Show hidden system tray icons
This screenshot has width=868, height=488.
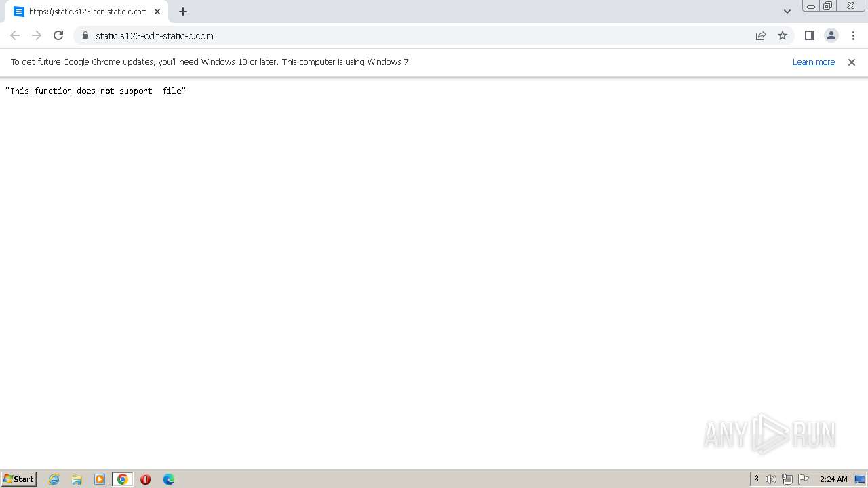click(x=756, y=479)
